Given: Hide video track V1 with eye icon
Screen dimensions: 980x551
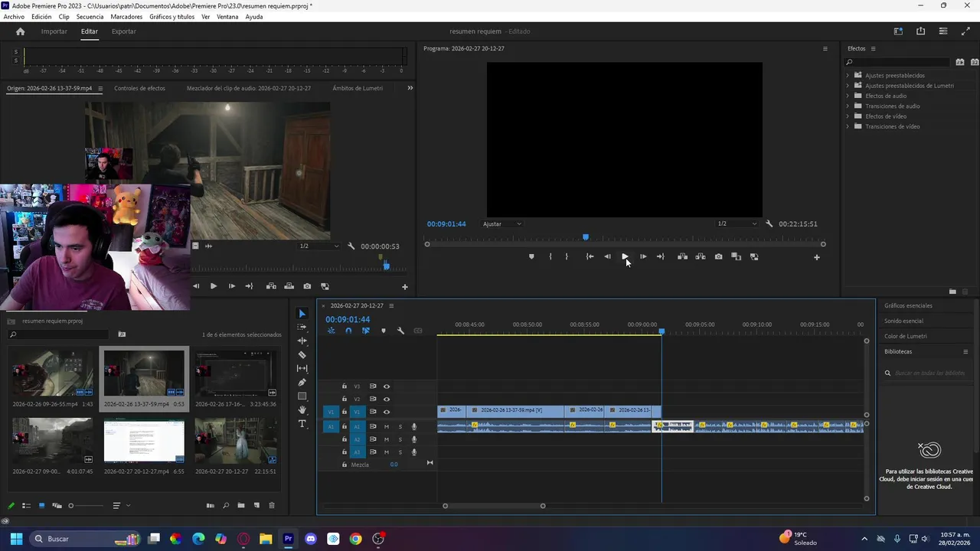Looking at the screenshot, I should point(387,412).
